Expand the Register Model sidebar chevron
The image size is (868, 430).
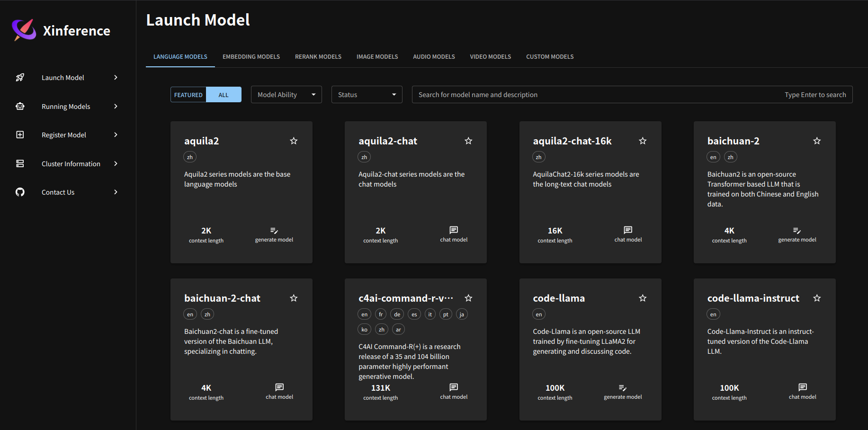116,135
